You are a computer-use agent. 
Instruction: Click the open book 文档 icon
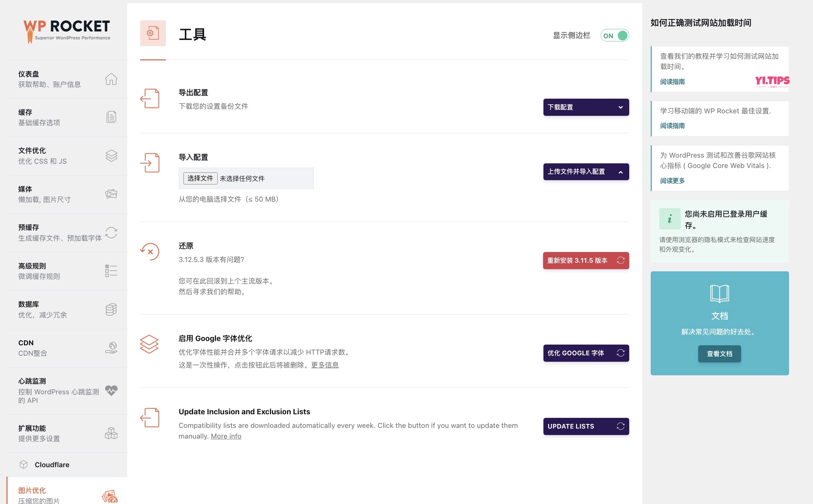pos(720,293)
